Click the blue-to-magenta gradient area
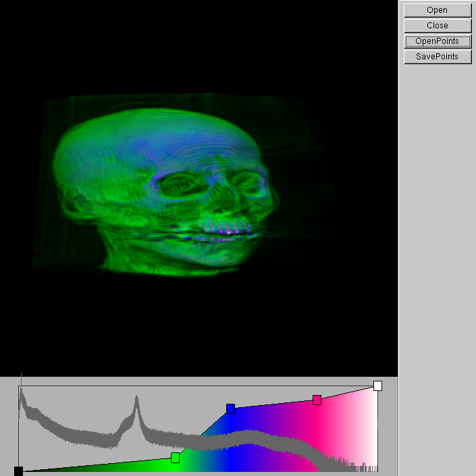This screenshot has height=476, width=476. coord(270,439)
